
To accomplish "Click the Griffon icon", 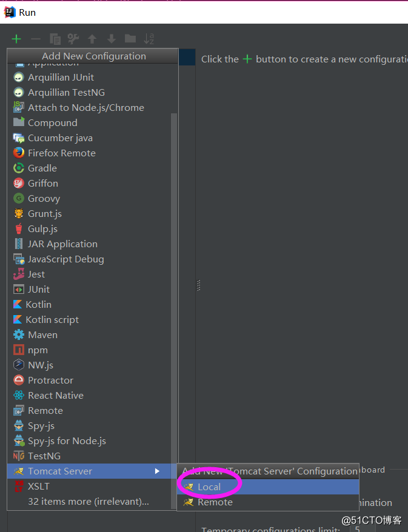I will [x=19, y=183].
